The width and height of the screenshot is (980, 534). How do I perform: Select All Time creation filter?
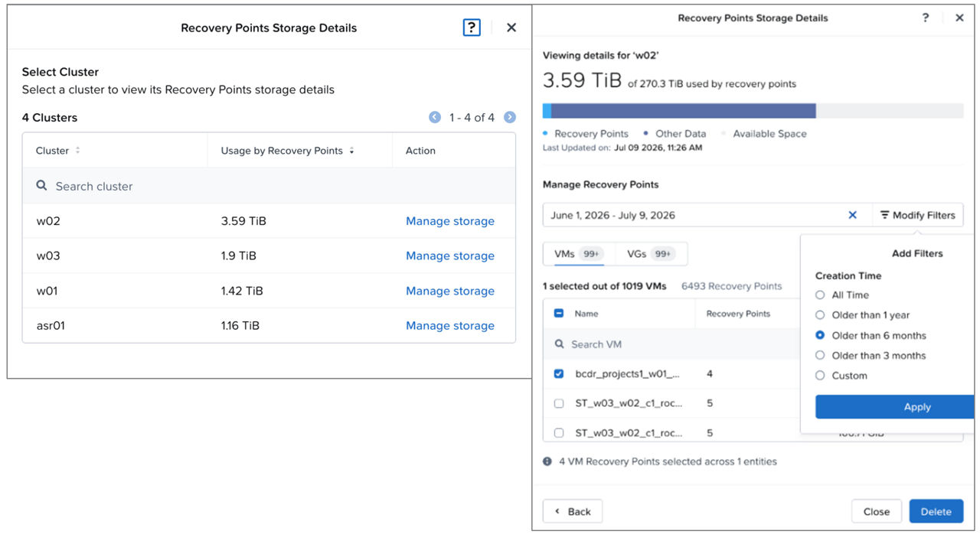point(820,295)
